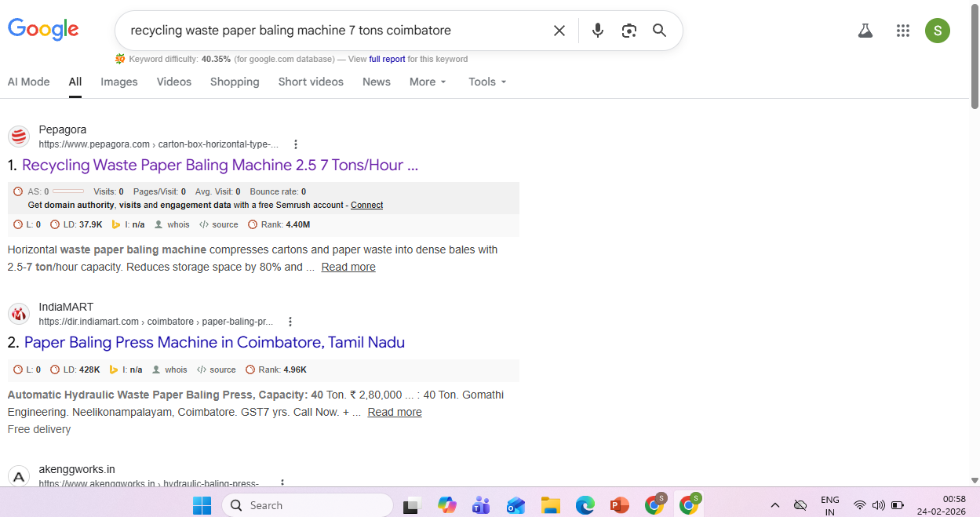Viewport: 980px width, 517px height.
Task: Open Paper Baling Press Machine in Coimbatore result
Action: pyautogui.click(x=214, y=342)
